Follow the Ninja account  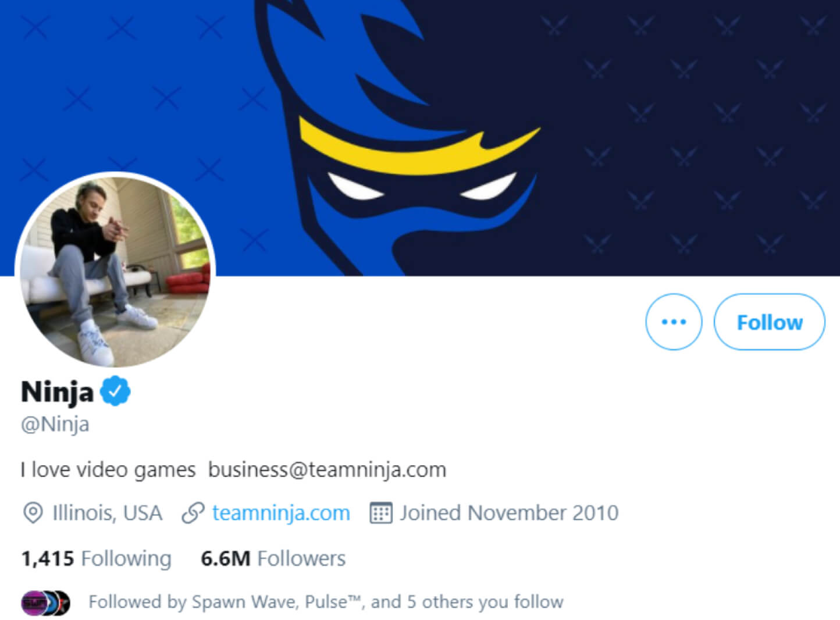[x=769, y=322]
